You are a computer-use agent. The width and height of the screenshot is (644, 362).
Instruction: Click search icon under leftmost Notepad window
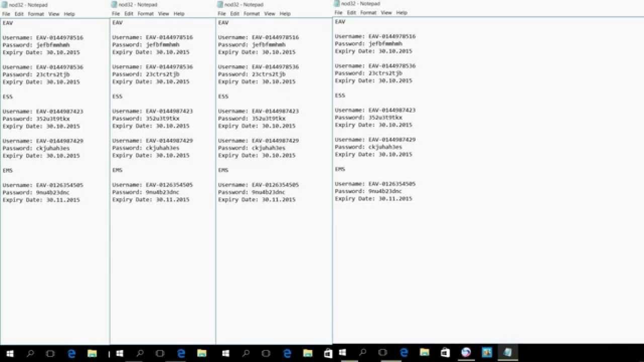tap(30, 353)
